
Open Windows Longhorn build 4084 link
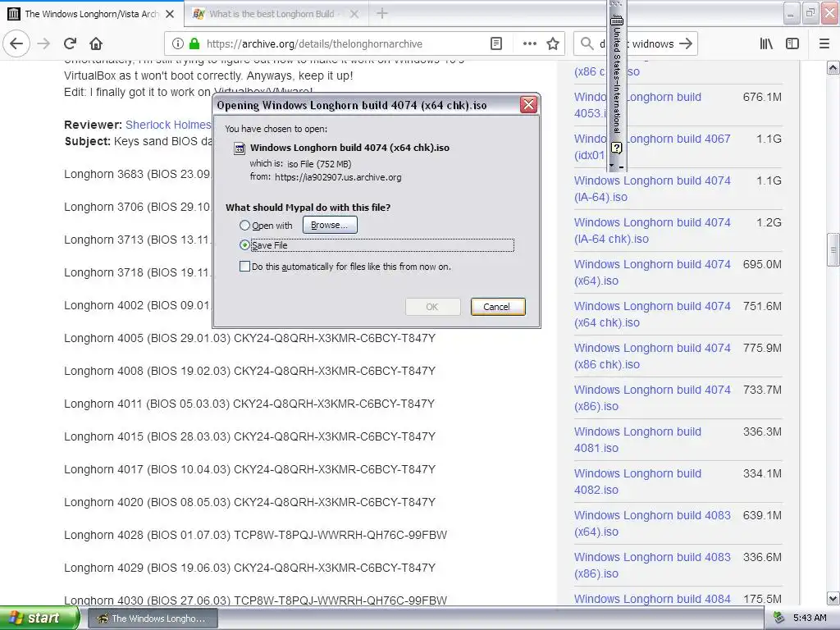tap(652, 599)
